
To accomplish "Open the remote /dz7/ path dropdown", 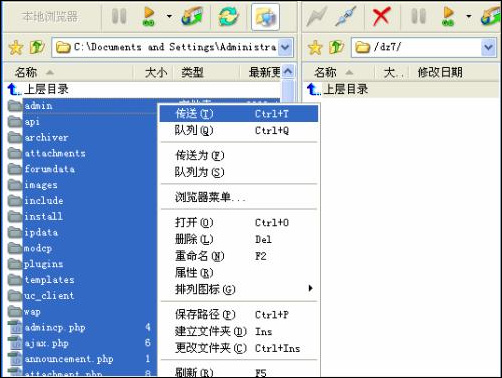I will [x=488, y=47].
